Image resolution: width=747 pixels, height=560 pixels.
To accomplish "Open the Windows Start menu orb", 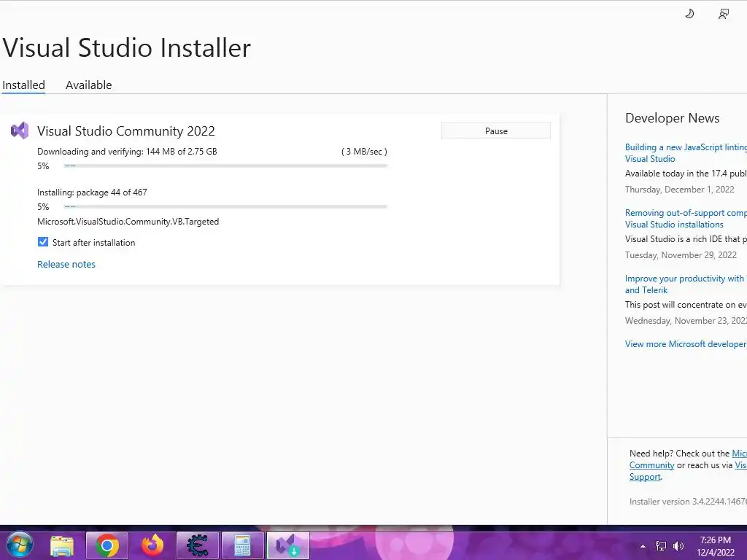I will coord(20,545).
